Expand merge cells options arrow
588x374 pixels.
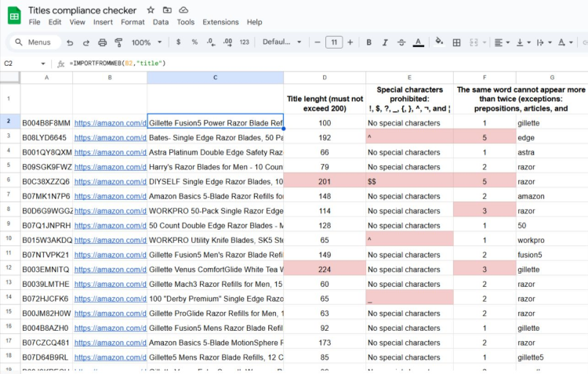point(485,42)
